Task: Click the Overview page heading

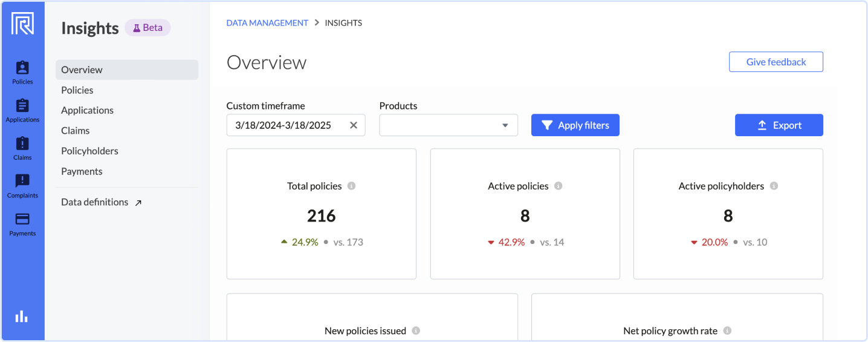Action: 267,62
